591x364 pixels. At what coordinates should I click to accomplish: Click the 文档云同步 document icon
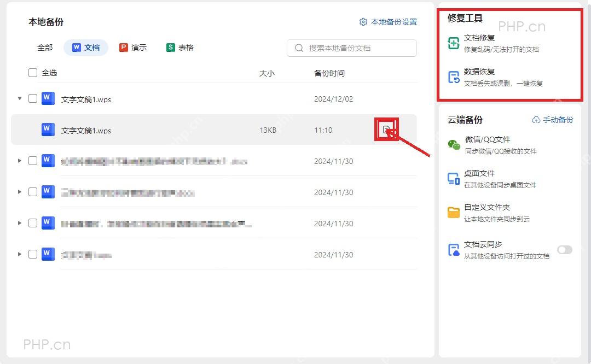point(454,250)
